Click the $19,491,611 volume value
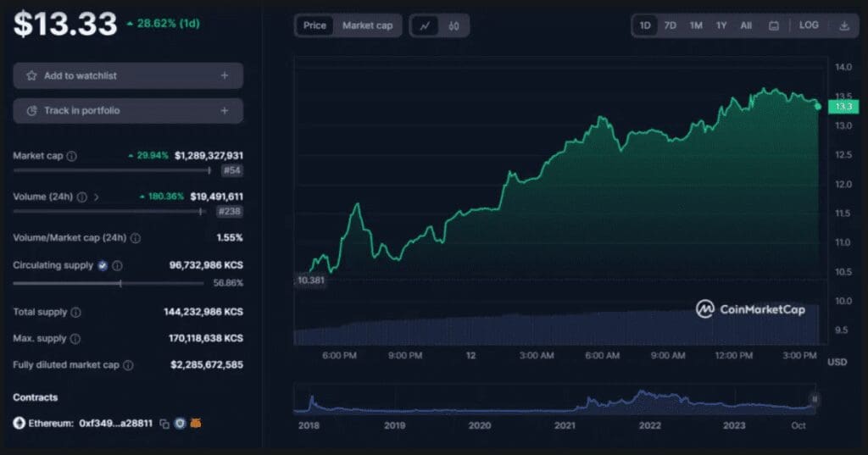The height and width of the screenshot is (455, 868). coord(216,197)
